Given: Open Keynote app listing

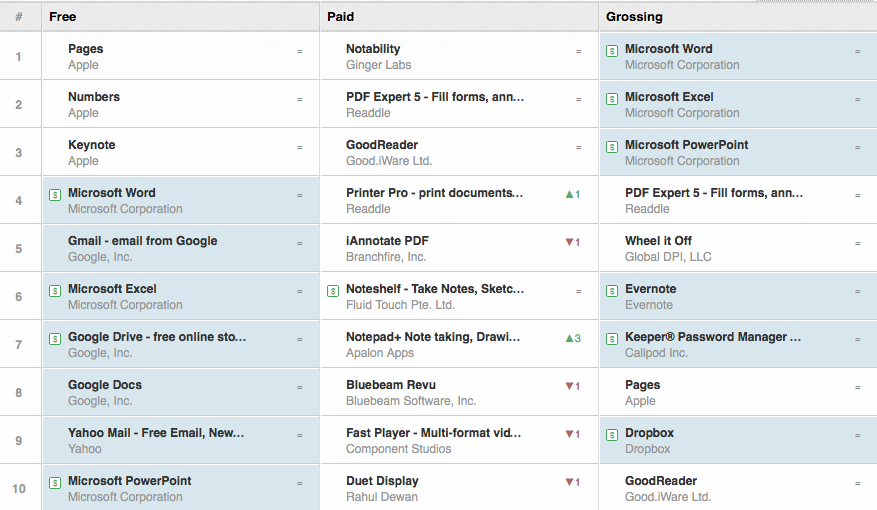Looking at the screenshot, I should point(92,145).
